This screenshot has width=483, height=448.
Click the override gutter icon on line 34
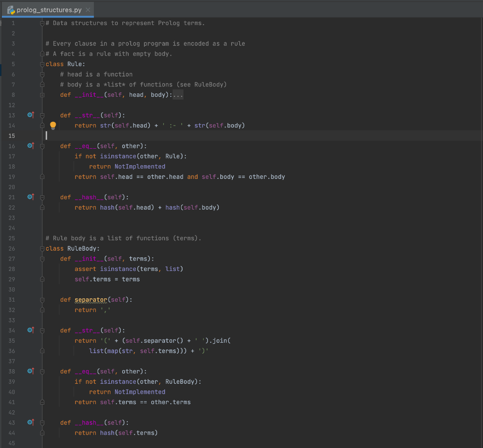coord(31,330)
